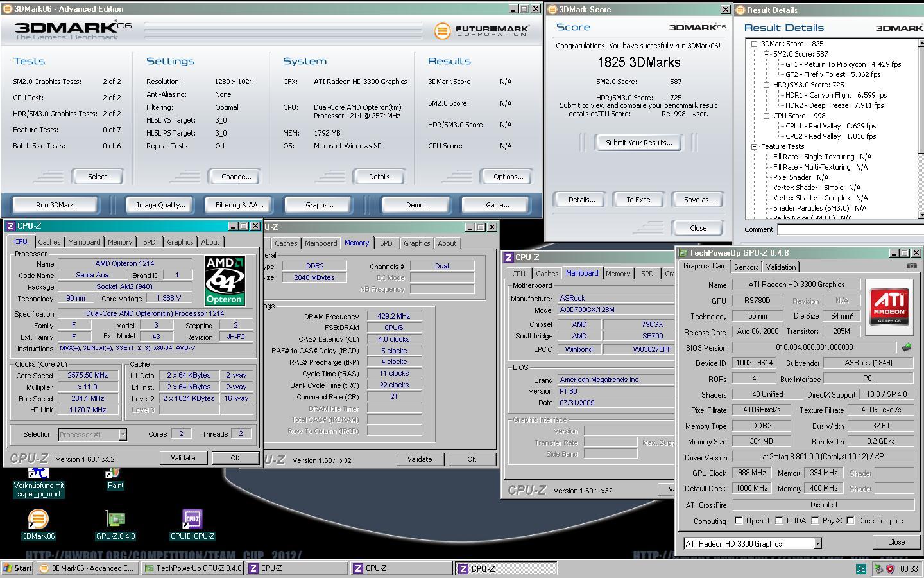
Task: Collapse the Feature Tests tree node
Action: tap(754, 146)
